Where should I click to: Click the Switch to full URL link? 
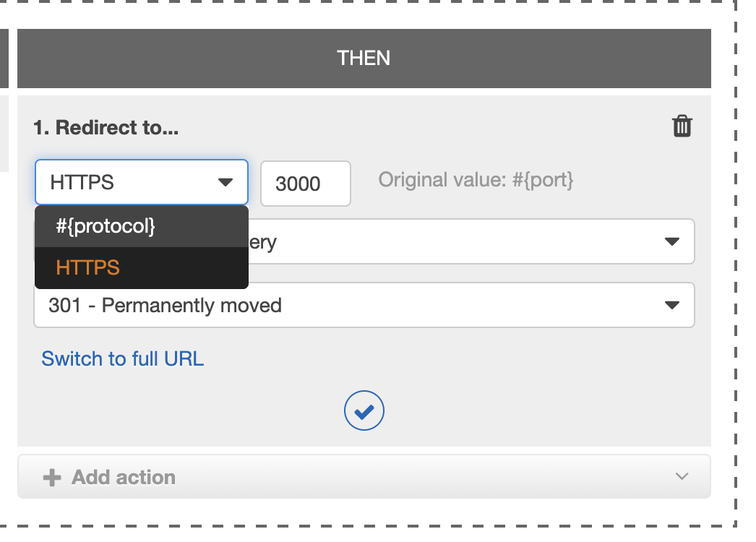122,358
